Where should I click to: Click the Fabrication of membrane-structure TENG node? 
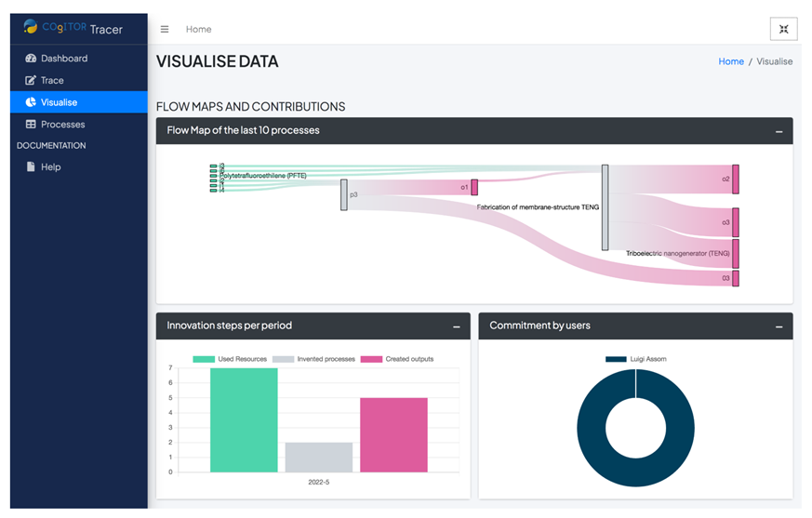605,207
